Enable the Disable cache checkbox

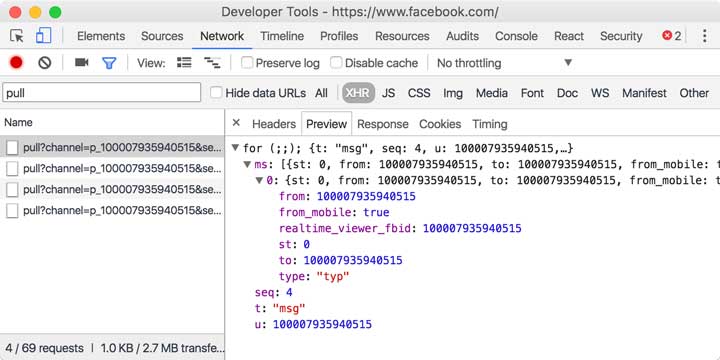[x=337, y=63]
